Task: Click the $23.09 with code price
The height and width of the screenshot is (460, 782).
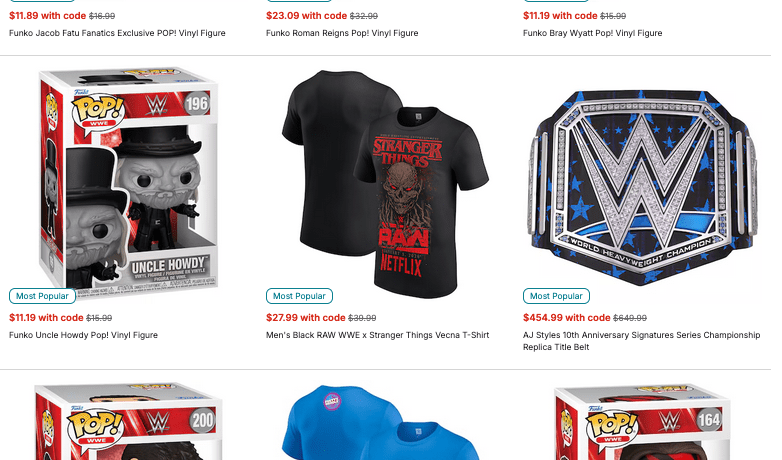Action: point(306,16)
